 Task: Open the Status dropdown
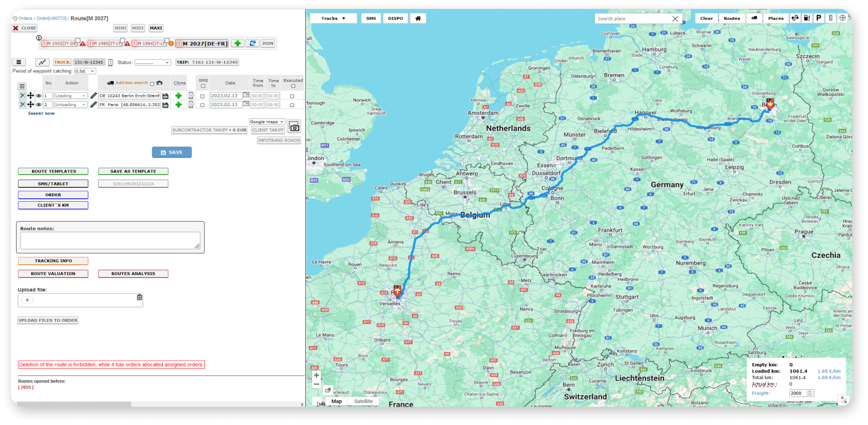[x=152, y=62]
